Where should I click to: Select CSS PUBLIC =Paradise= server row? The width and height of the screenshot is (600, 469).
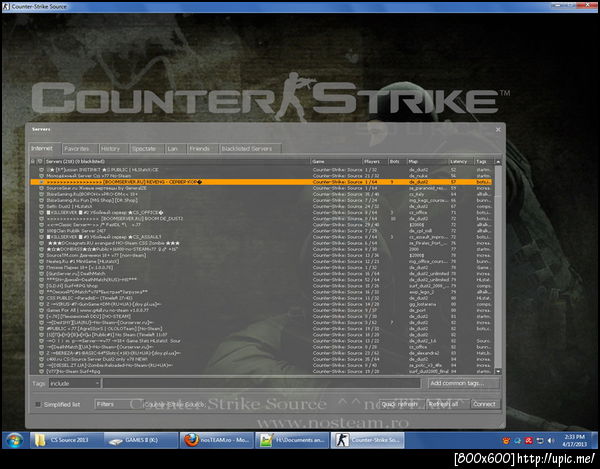pos(262,298)
